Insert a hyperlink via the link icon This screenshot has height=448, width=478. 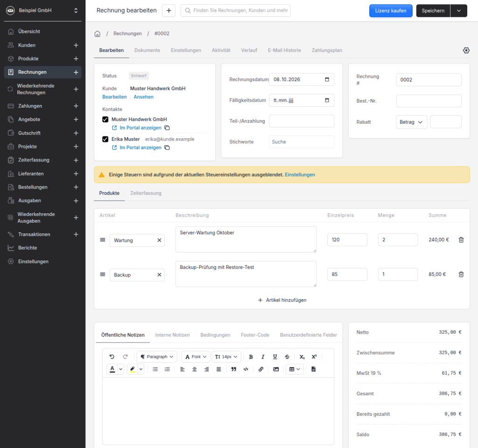261,369
